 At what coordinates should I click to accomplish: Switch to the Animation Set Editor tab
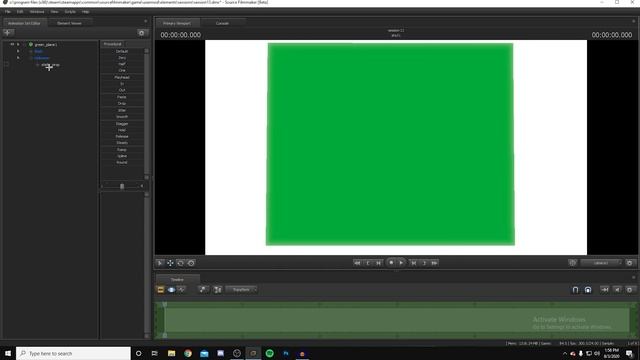(x=24, y=23)
